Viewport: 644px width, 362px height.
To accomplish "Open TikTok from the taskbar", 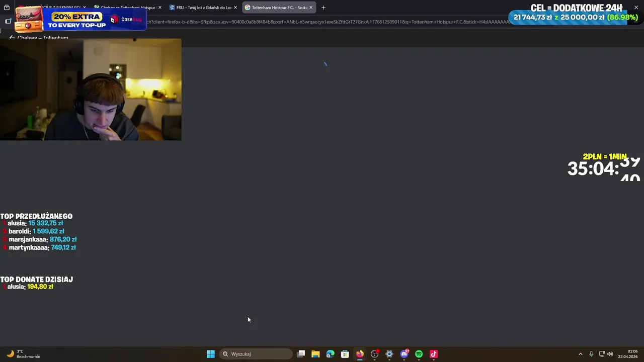I will pyautogui.click(x=433, y=354).
